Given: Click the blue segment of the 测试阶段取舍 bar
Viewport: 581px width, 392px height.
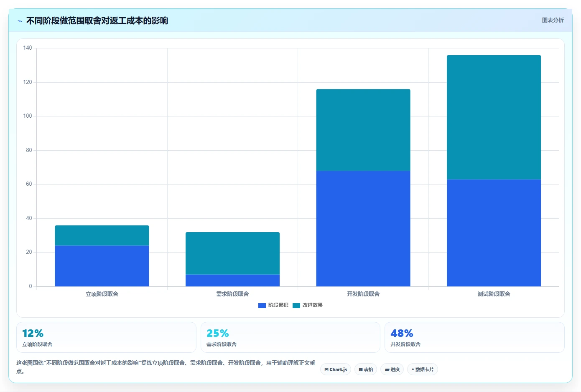Looking at the screenshot, I should 494,233.
